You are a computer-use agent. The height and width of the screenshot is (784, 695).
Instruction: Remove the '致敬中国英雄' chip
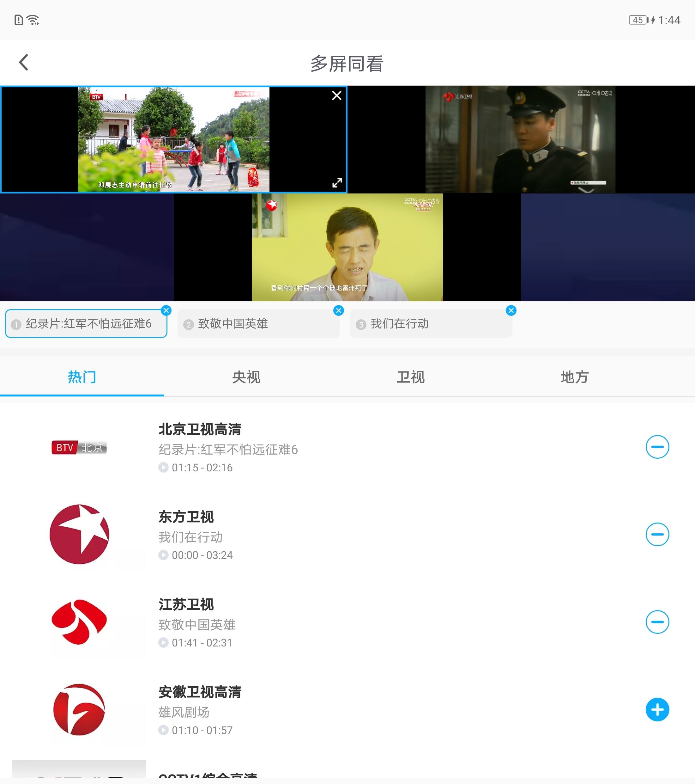[x=338, y=310]
